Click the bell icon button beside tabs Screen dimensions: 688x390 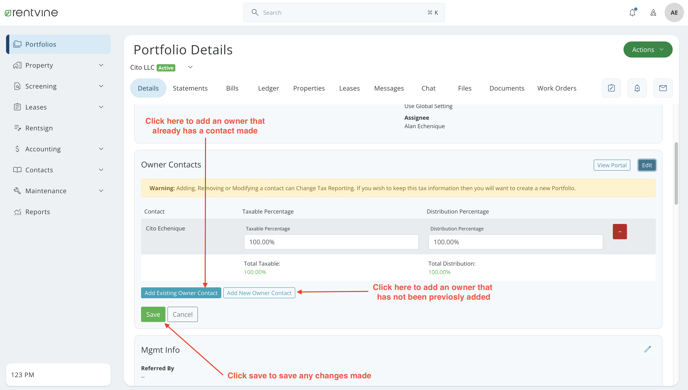coord(637,88)
